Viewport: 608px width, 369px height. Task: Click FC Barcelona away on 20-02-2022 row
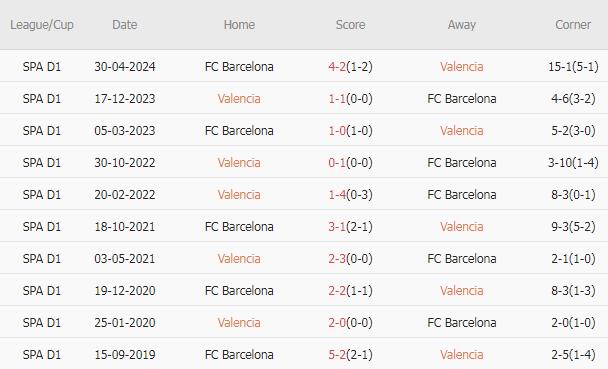pos(461,195)
